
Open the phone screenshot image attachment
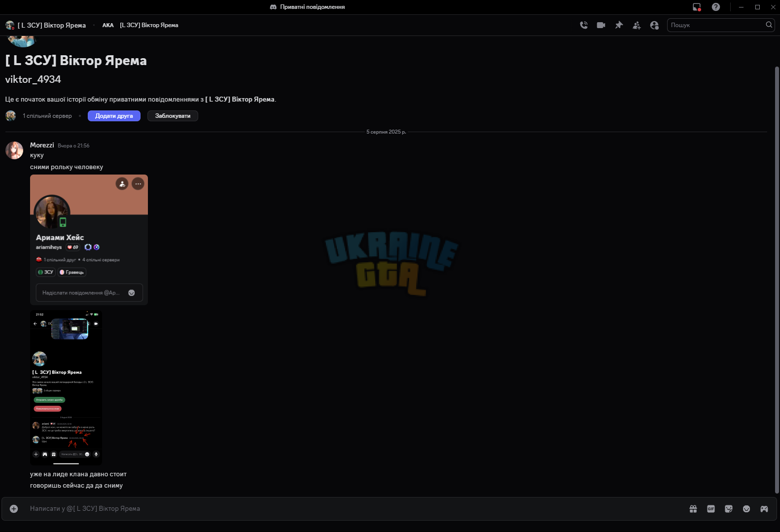pos(66,388)
